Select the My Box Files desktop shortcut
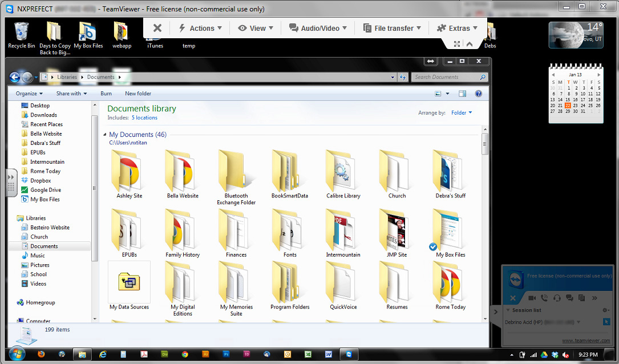 point(88,35)
